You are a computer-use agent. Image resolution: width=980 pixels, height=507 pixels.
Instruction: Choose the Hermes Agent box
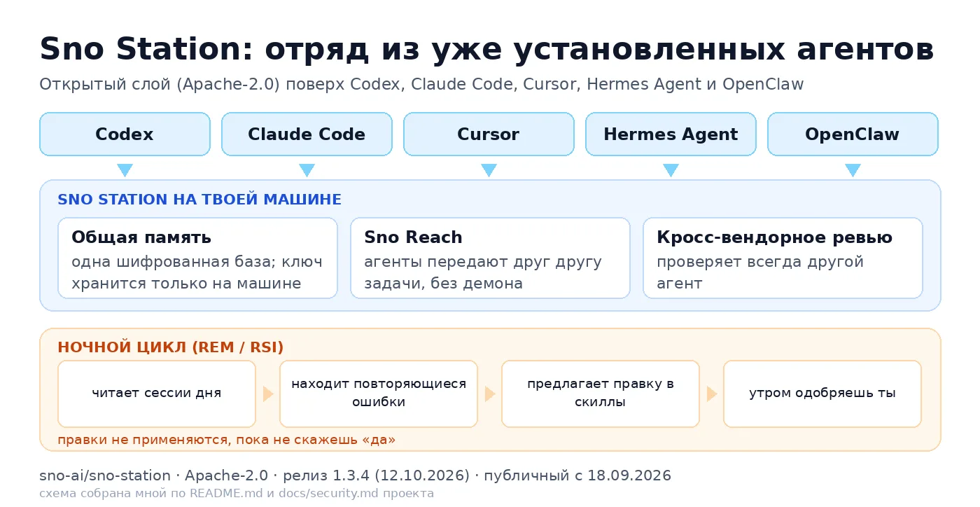tap(671, 134)
